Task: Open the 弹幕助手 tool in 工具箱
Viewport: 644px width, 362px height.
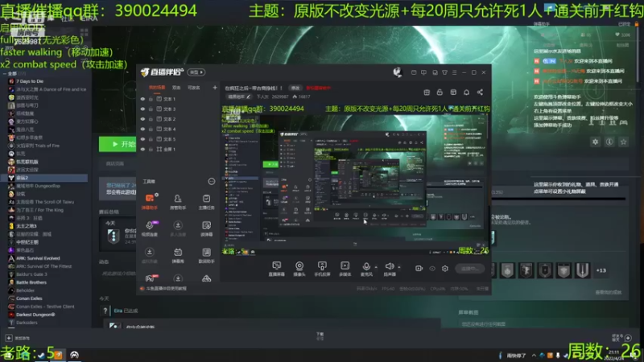Action: pyautogui.click(x=150, y=201)
